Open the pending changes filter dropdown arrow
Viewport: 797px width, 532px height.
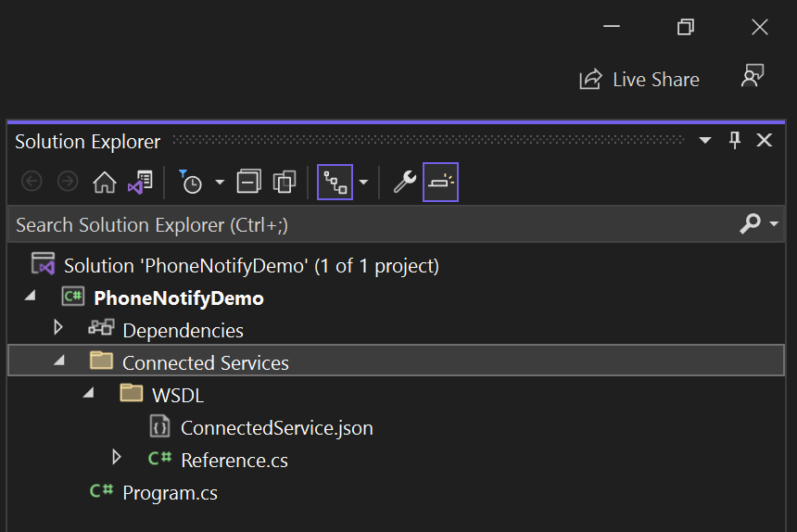coord(220,183)
